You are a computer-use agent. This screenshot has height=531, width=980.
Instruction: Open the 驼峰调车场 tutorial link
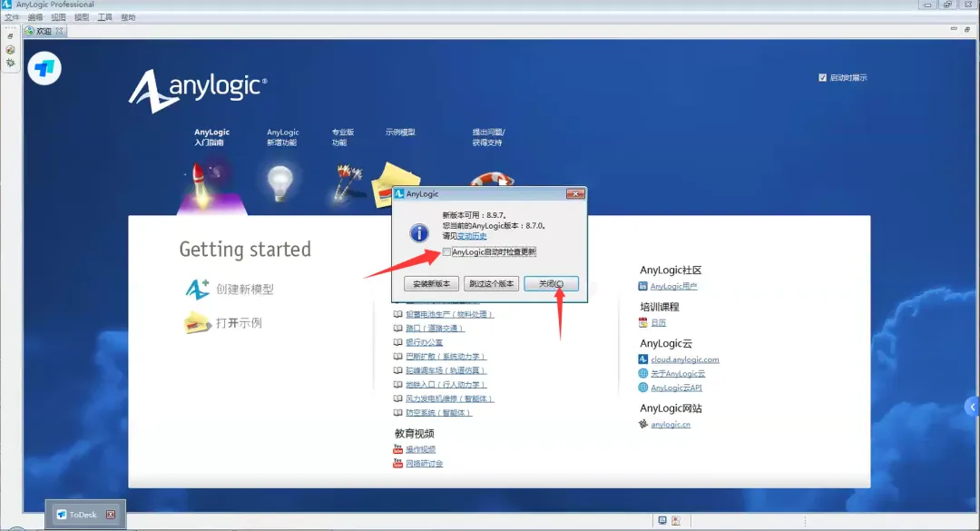click(446, 370)
